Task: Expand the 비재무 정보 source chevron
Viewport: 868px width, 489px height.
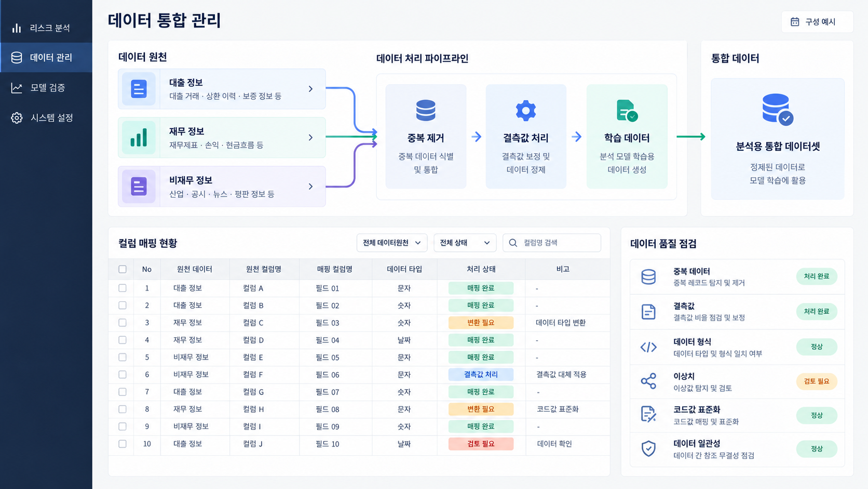Action: (310, 187)
